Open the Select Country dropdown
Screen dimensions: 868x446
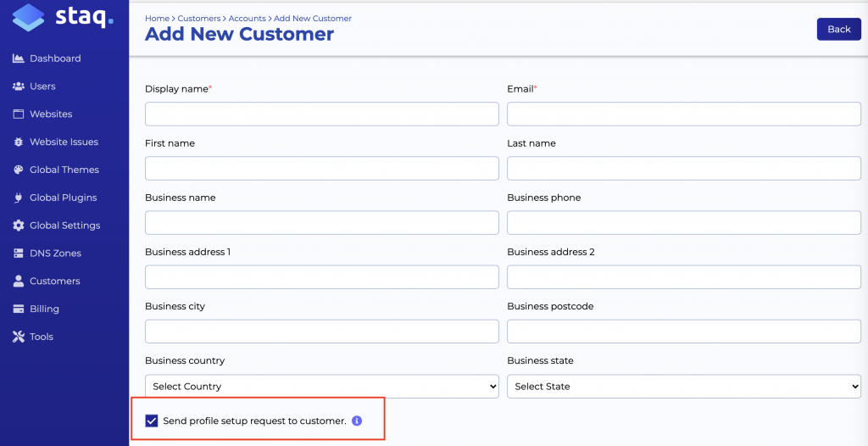point(321,386)
